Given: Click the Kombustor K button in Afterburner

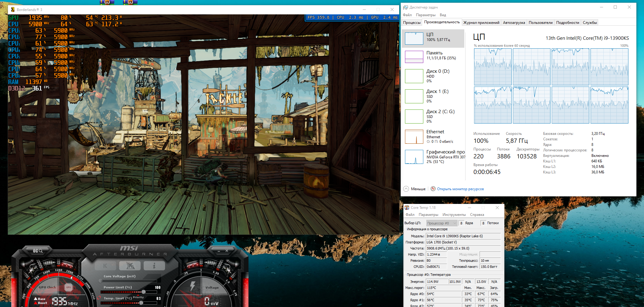Looking at the screenshot, I should click(105, 266).
